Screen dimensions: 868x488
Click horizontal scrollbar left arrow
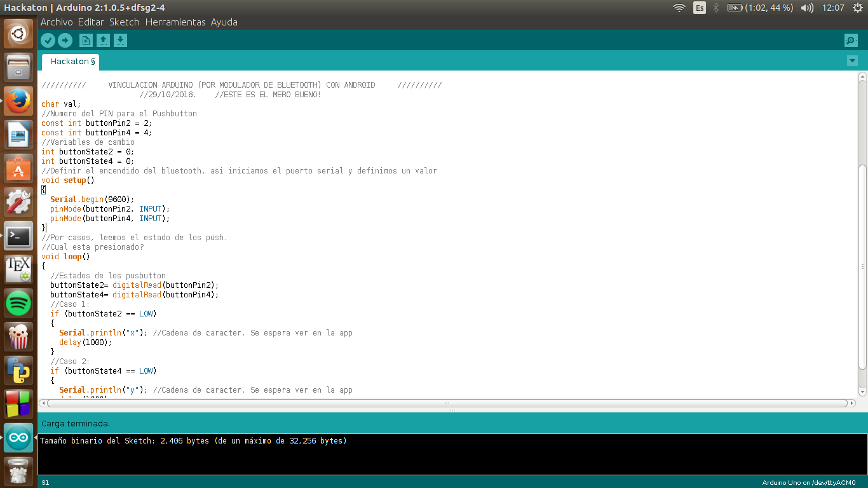[43, 403]
